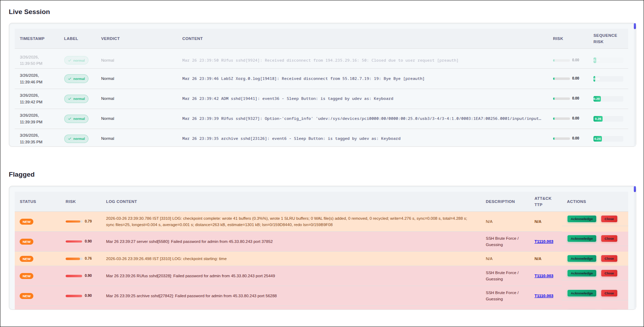644x327 pixels.
Task: Click normal label badge for 11:39:50 PM row
Action: 76,60
